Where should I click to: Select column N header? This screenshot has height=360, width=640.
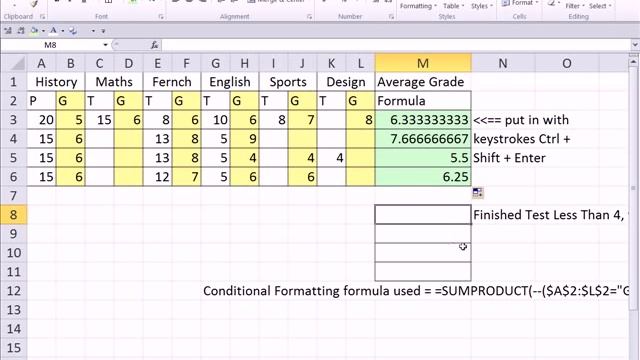coord(503,63)
